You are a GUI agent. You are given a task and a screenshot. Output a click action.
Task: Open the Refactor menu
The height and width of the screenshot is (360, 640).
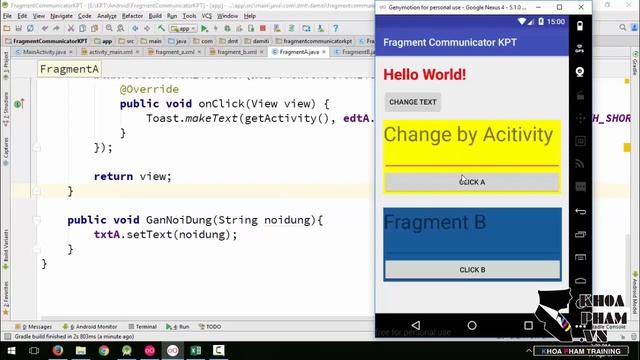(x=132, y=16)
